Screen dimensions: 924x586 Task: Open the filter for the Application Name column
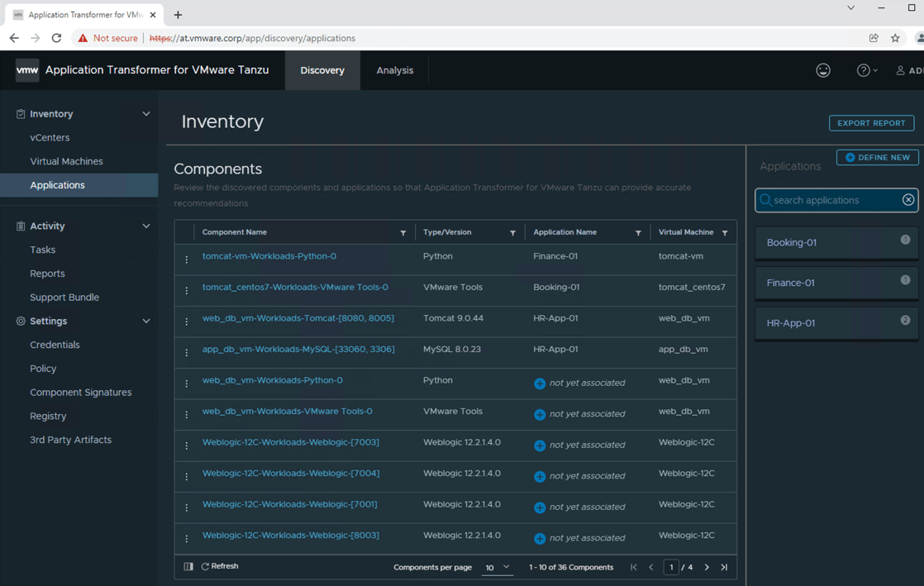639,232
